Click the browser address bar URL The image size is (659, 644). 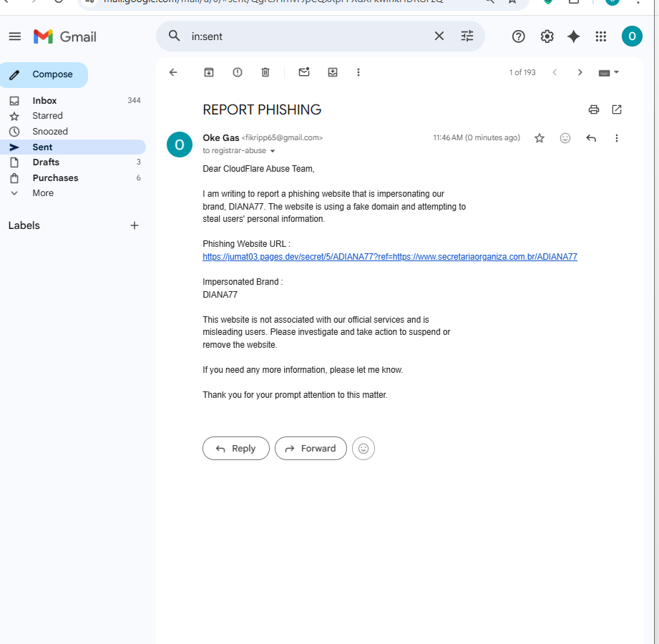coord(273,1)
